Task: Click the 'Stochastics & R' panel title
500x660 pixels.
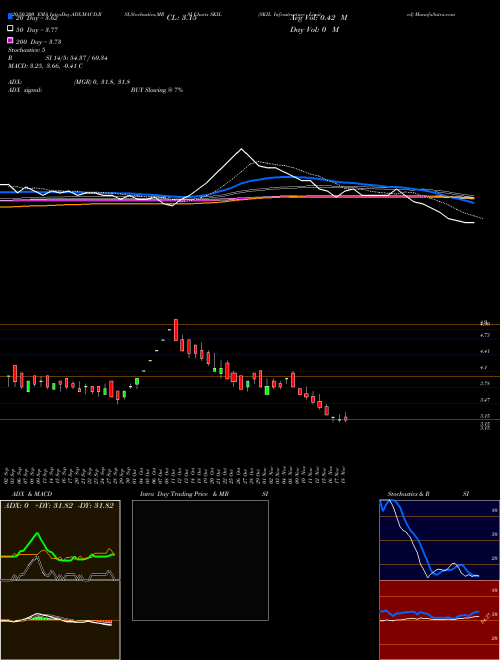Action: (409, 494)
